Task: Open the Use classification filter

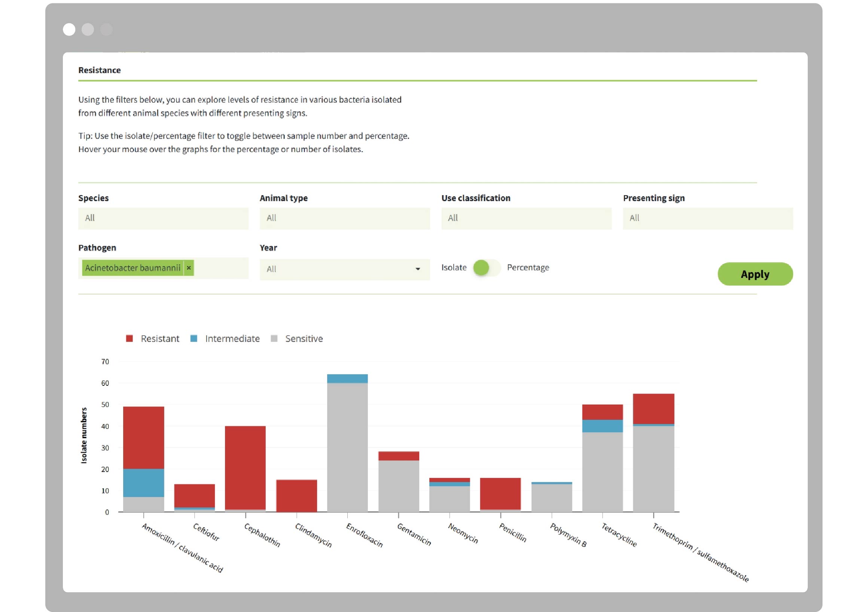Action: coord(526,218)
